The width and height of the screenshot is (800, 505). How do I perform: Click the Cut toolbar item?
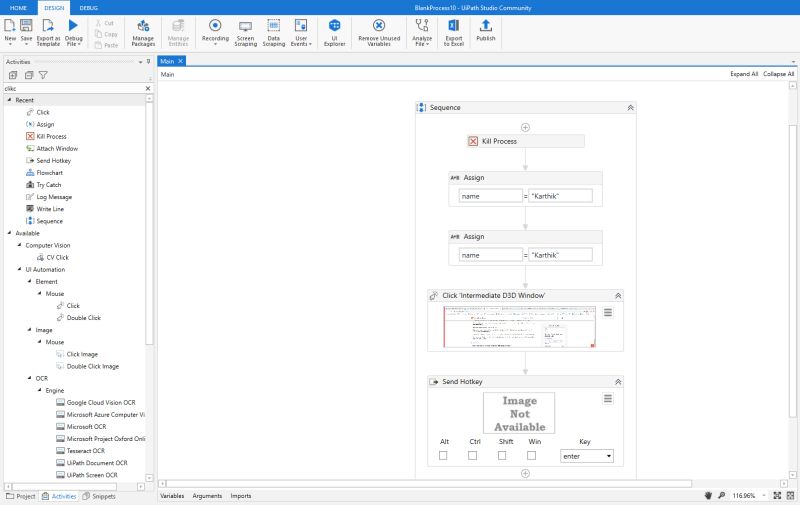(x=105, y=23)
